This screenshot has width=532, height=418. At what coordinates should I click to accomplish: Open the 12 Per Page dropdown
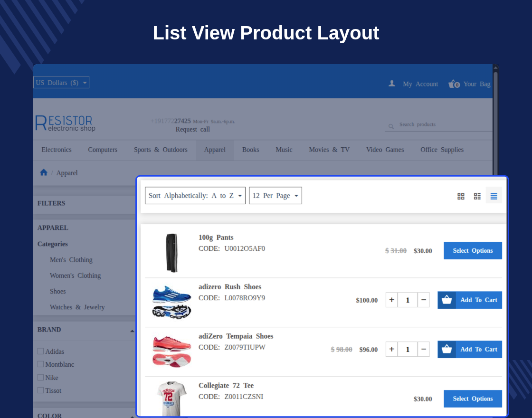click(275, 195)
